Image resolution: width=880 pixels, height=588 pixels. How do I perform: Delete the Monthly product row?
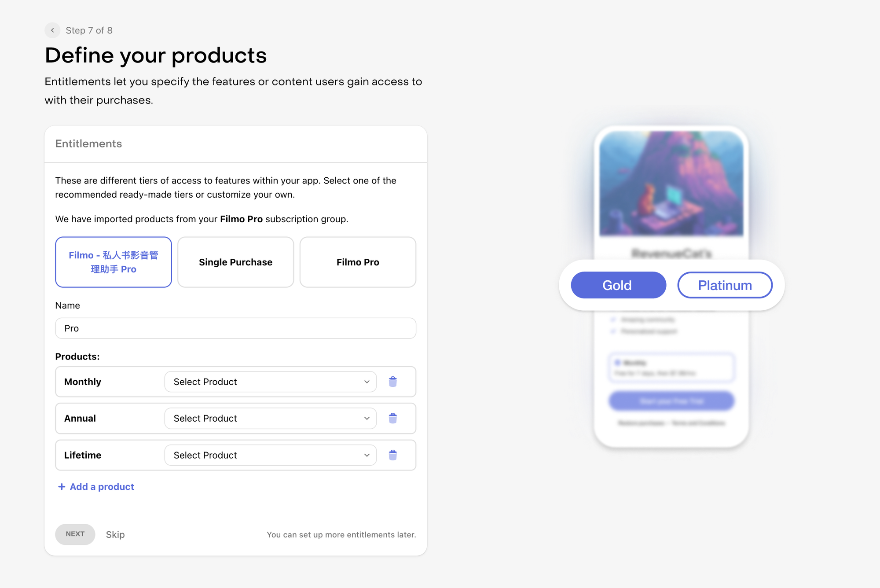click(393, 382)
